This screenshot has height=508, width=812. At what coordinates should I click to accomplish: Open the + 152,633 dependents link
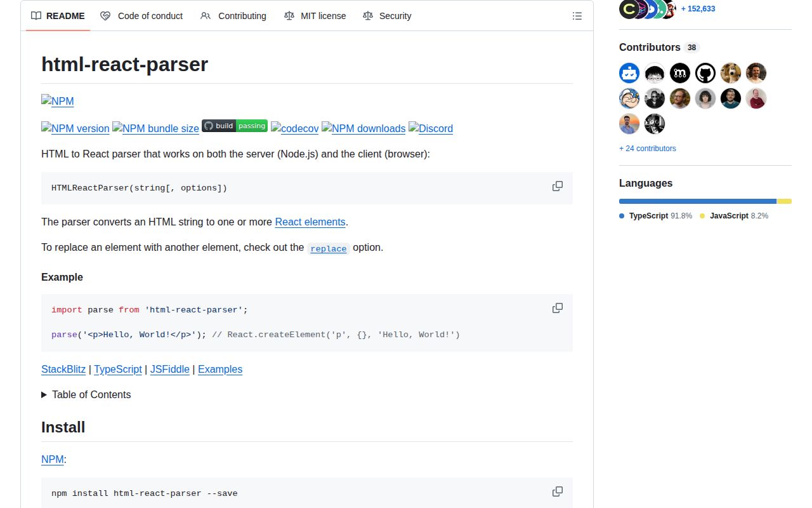pyautogui.click(x=698, y=9)
